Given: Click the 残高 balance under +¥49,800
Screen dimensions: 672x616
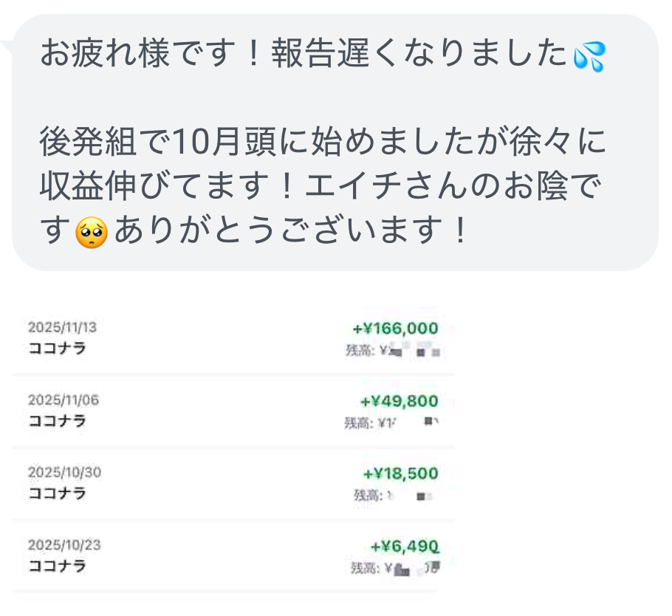Looking at the screenshot, I should pyautogui.click(x=391, y=423).
